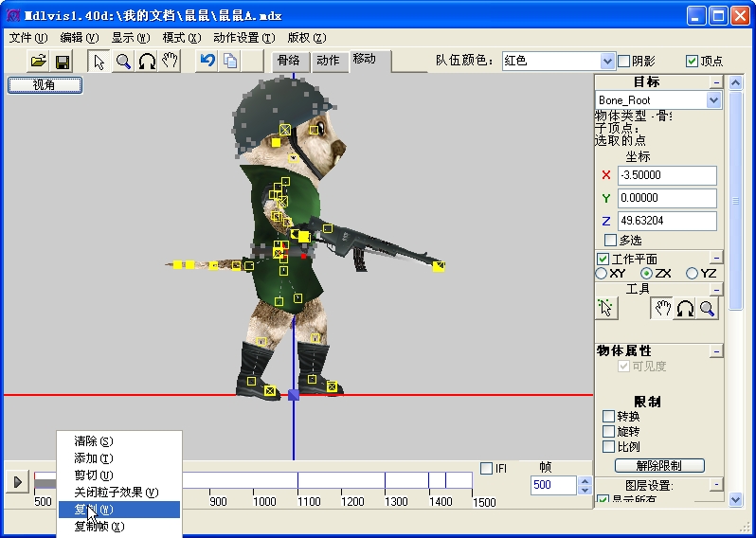Viewport: 756px width, 538px height.
Task: Click the 解除限制 button
Action: pos(659,466)
